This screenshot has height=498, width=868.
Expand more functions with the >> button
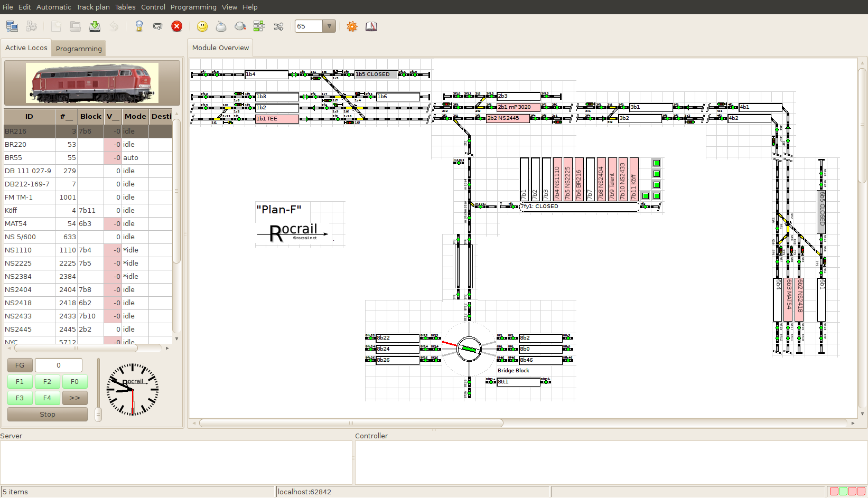click(x=74, y=398)
